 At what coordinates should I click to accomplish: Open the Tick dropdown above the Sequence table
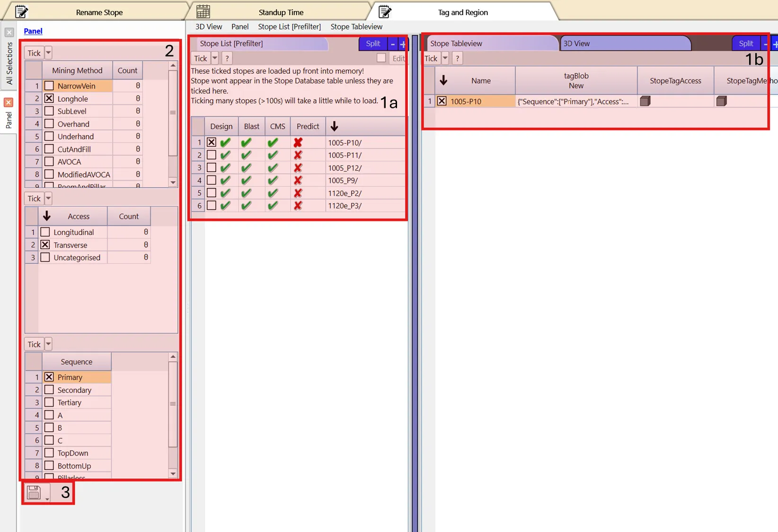click(48, 344)
